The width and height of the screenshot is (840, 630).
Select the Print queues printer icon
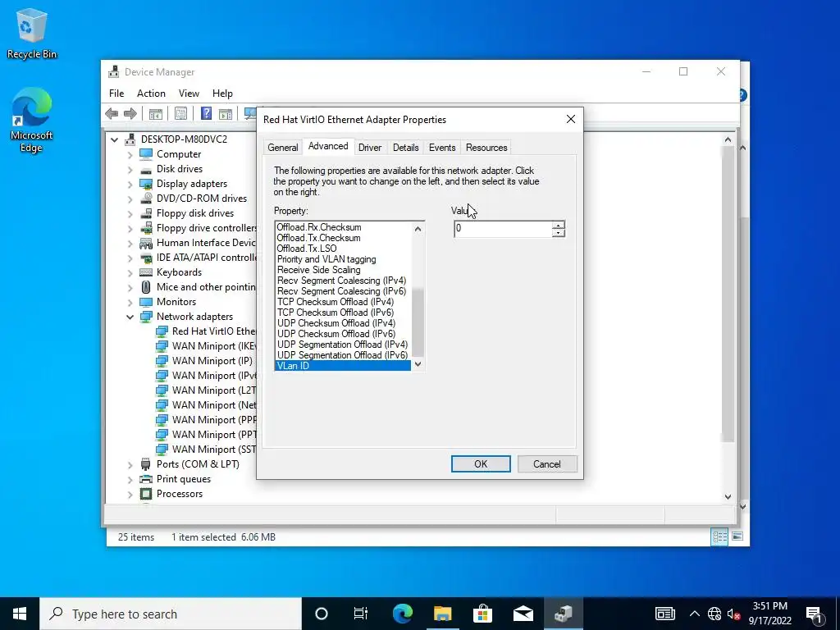point(146,479)
